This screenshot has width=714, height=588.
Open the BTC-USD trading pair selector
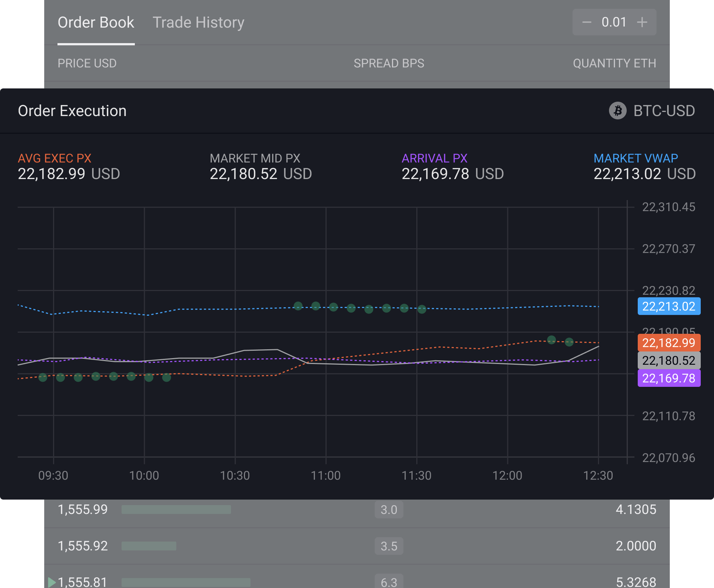[664, 111]
